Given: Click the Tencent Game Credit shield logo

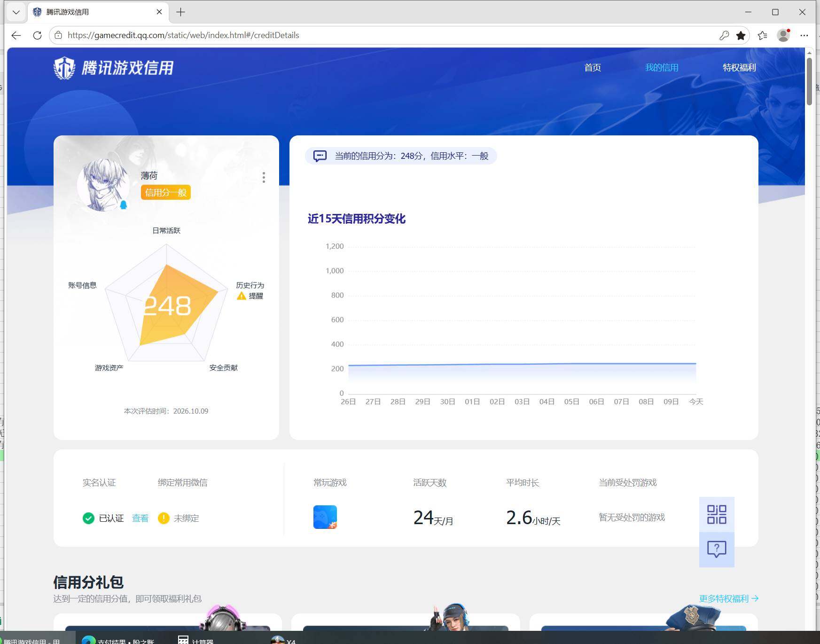Looking at the screenshot, I should [64, 68].
